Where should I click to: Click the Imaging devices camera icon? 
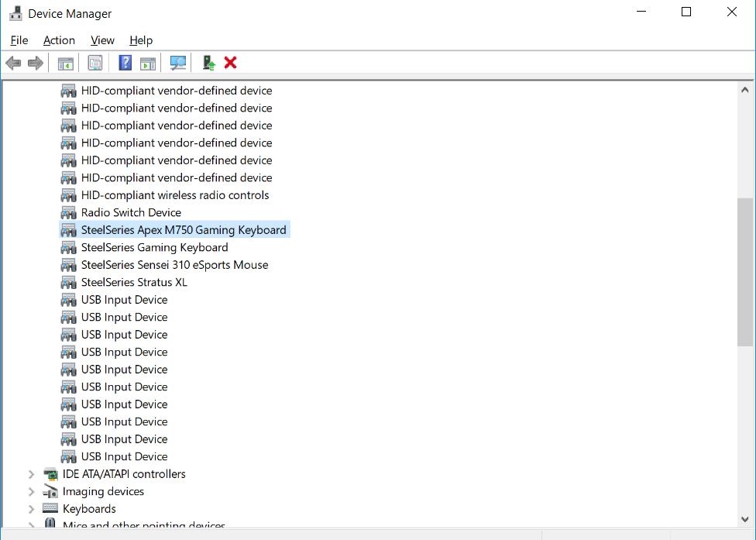pyautogui.click(x=50, y=492)
